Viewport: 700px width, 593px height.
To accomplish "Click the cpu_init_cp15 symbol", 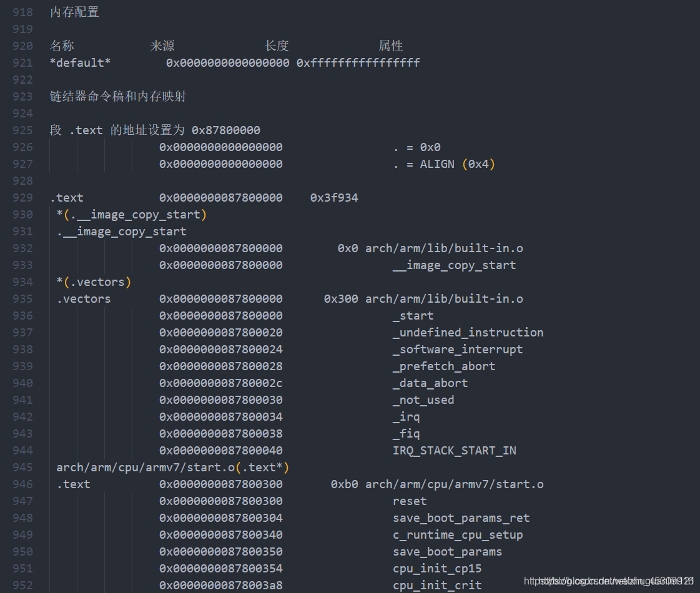I will point(437,569).
